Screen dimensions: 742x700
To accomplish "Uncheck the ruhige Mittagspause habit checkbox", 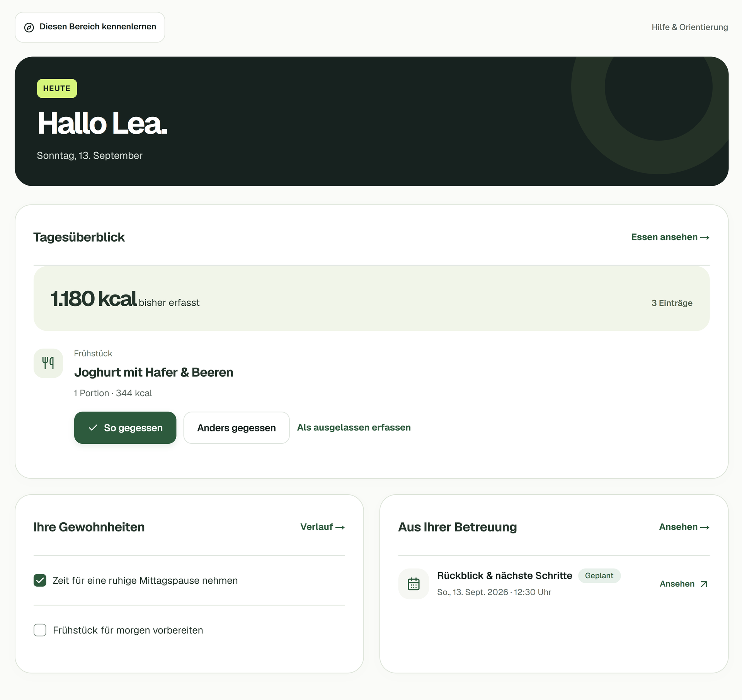I will click(40, 580).
